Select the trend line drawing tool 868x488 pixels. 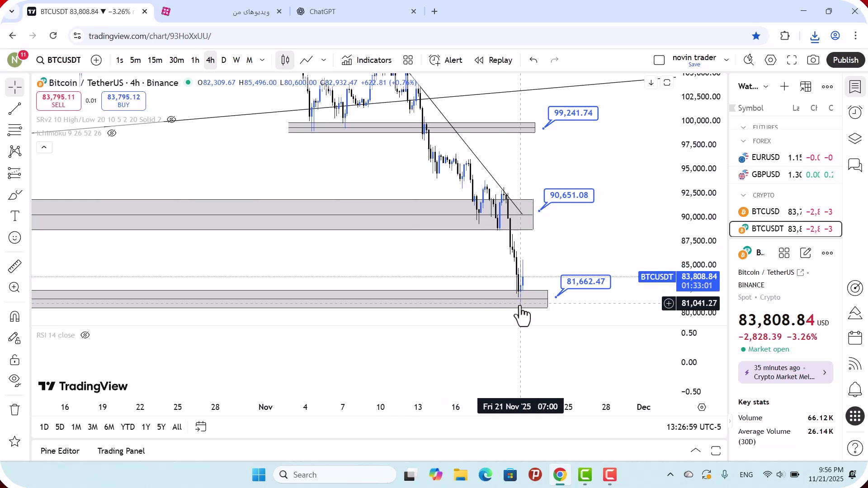click(15, 109)
